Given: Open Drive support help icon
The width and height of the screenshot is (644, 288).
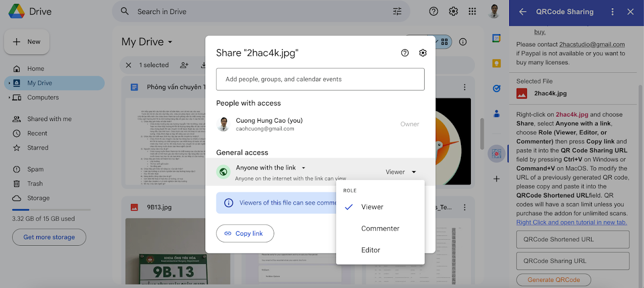Looking at the screenshot, I should pyautogui.click(x=434, y=11).
